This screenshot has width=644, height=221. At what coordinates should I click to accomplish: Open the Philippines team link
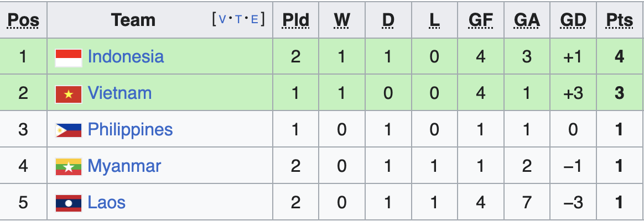[130, 129]
